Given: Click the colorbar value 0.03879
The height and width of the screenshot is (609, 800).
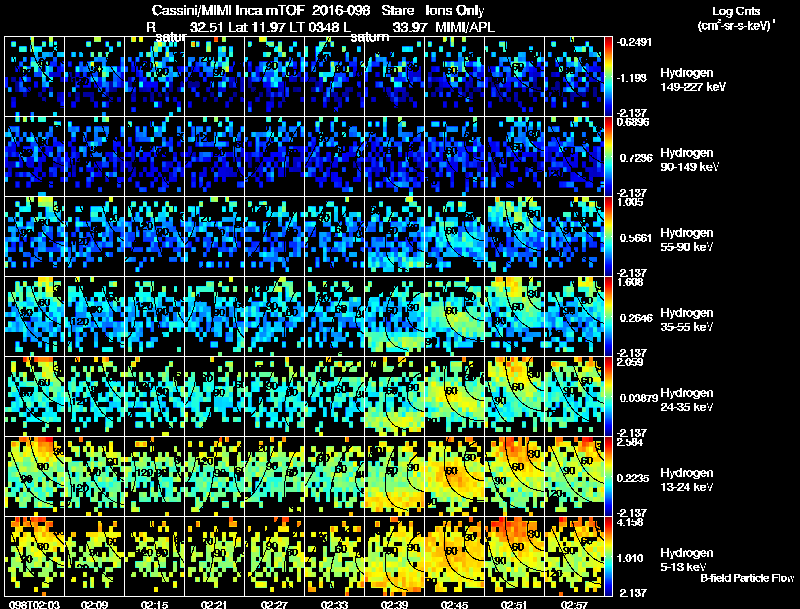Looking at the screenshot, I should pyautogui.click(x=639, y=398).
